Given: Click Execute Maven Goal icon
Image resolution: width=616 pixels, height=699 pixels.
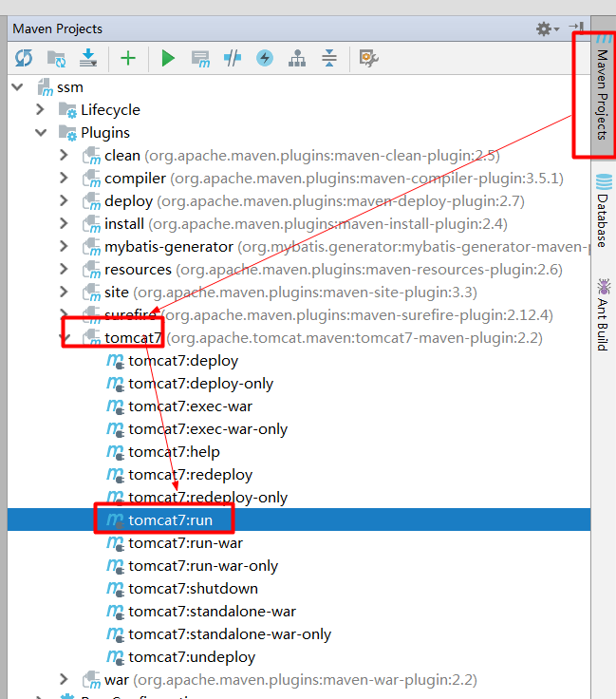Looking at the screenshot, I should click(200, 59).
